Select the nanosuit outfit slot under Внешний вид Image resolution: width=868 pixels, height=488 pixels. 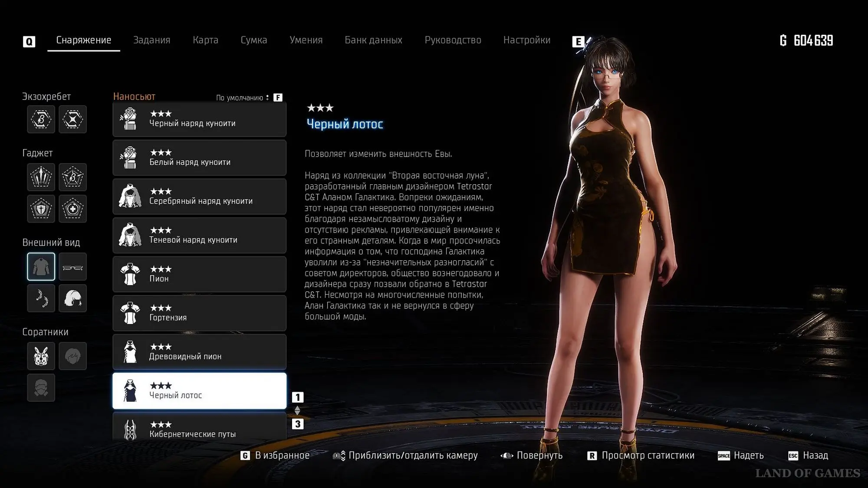(41, 266)
